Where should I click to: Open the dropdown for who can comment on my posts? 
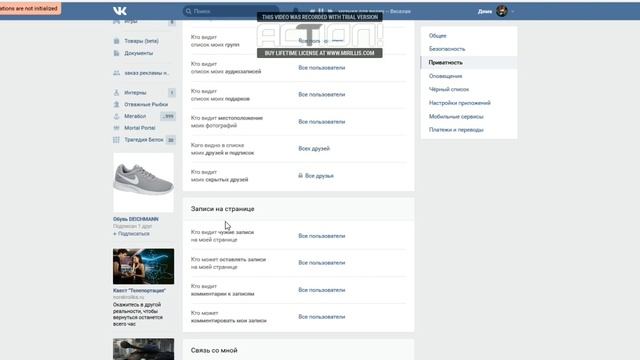pyautogui.click(x=322, y=317)
